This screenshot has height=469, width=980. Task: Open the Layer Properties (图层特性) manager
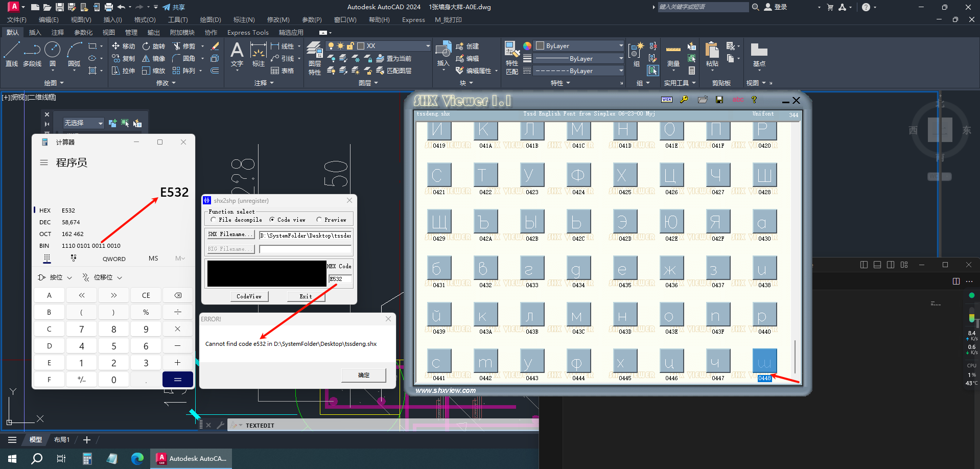315,58
